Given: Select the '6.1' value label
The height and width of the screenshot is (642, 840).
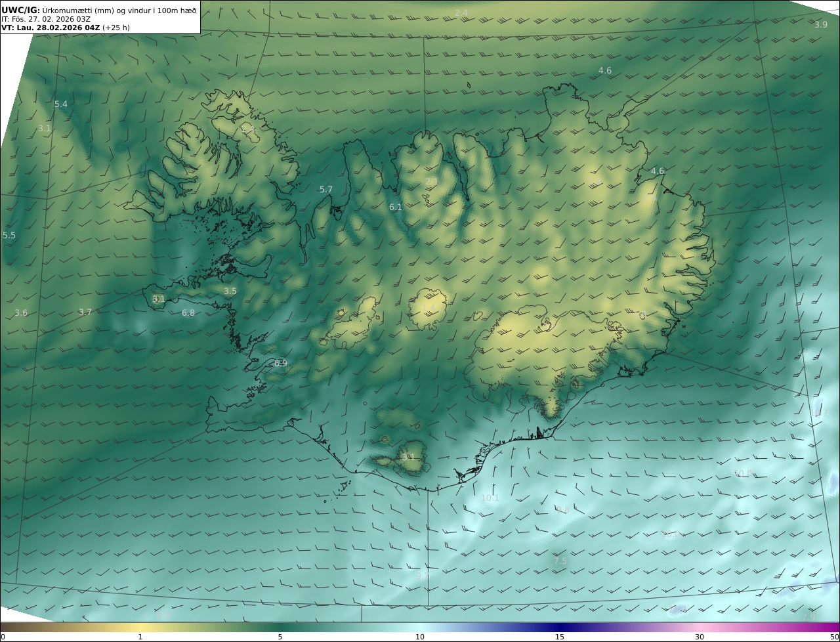Looking at the screenshot, I should 396,207.
